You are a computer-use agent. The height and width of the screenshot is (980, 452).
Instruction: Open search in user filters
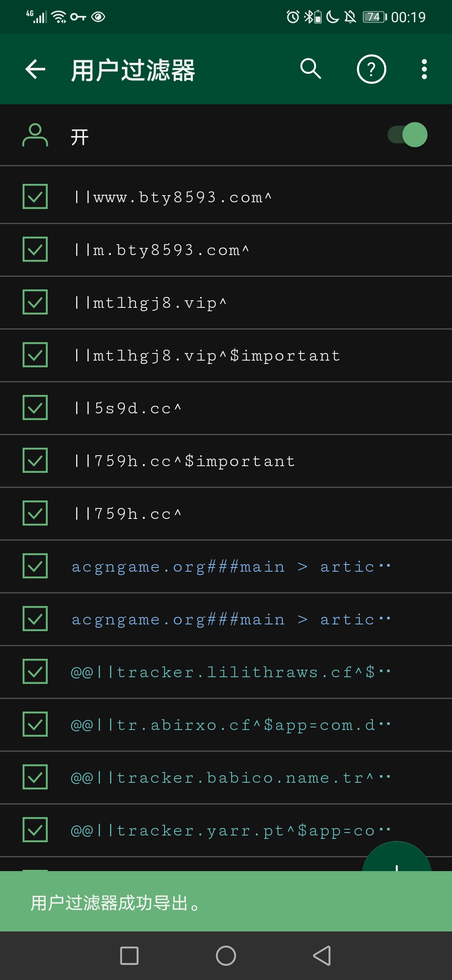[x=311, y=69]
